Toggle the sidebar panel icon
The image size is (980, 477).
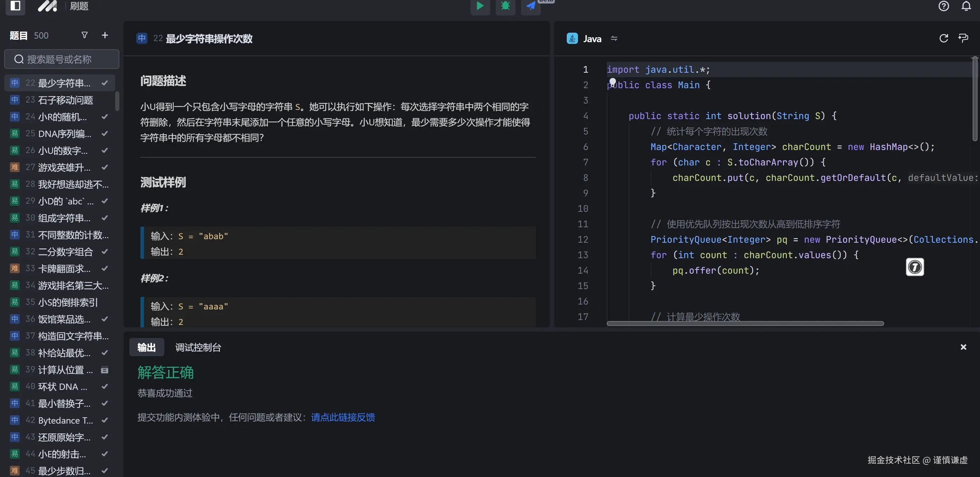(x=15, y=6)
